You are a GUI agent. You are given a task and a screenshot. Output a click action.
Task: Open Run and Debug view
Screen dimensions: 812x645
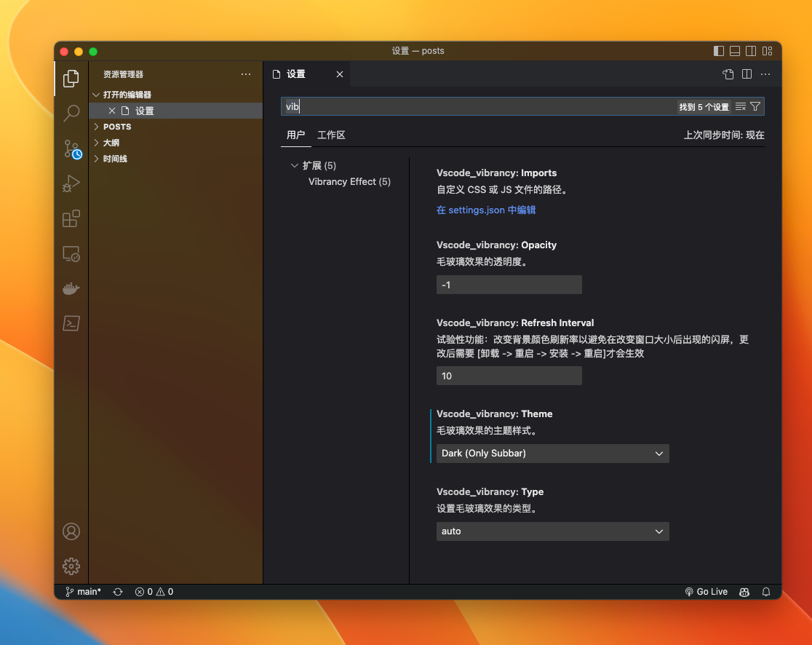(x=71, y=183)
